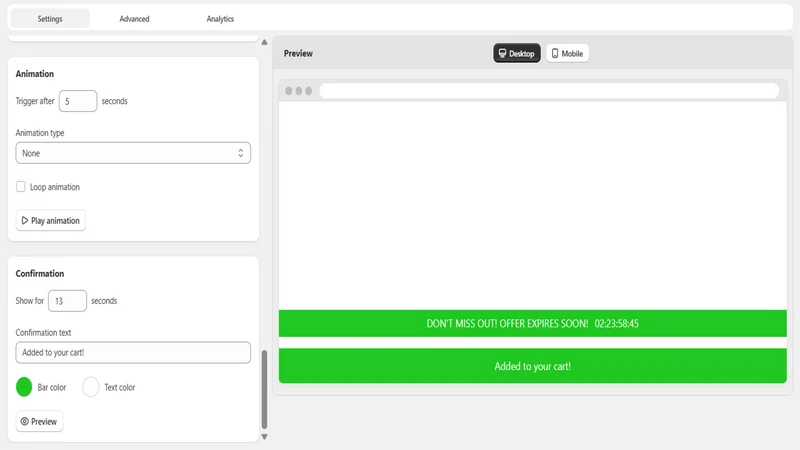Click the Confirmation section heading
This screenshot has height=450, width=800.
[x=40, y=273]
